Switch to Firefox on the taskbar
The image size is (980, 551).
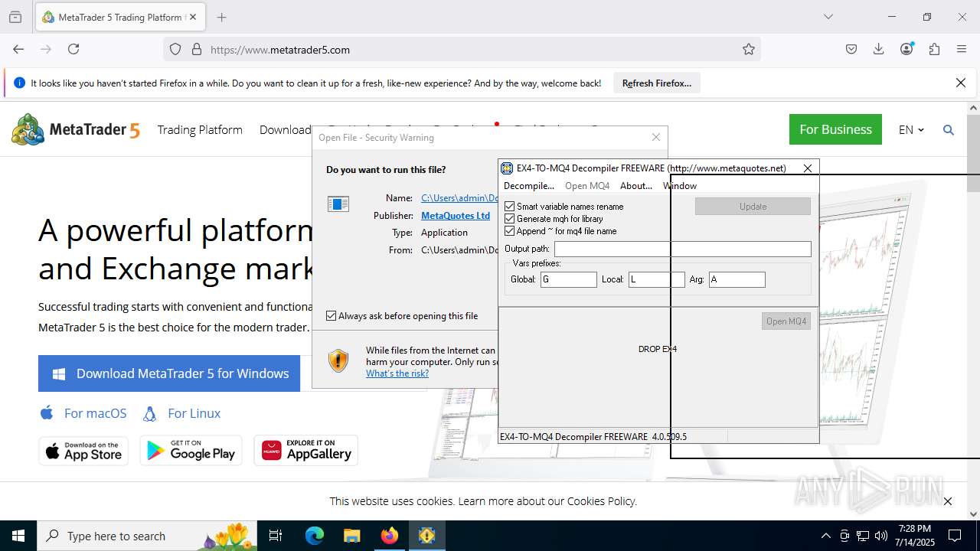[390, 536]
